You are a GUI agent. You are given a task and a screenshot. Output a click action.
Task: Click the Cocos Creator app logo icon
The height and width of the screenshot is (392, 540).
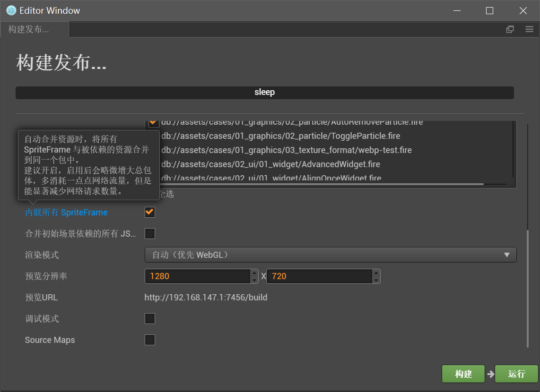(x=11, y=11)
